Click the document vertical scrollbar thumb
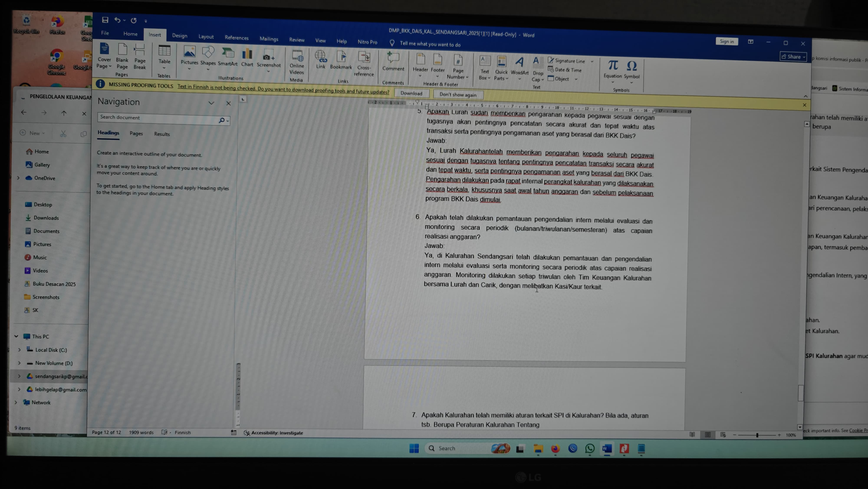Screen dimensions: 868x489 [801, 393]
